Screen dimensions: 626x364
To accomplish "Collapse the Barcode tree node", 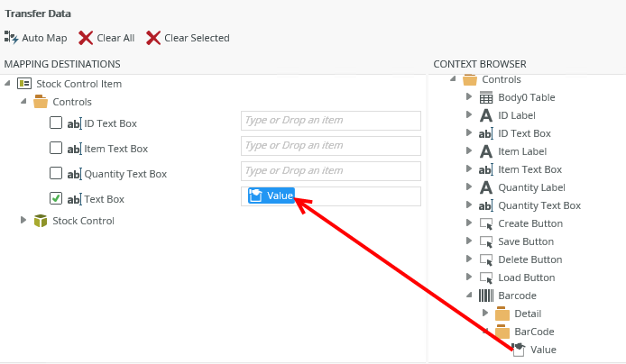I will [468, 296].
